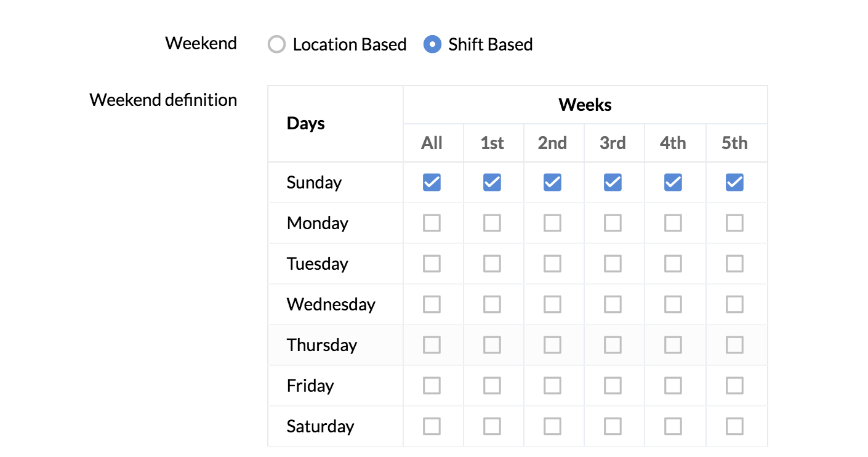Check Friday for the 4th week
Viewport: 868px width, 457px height.
[x=673, y=386]
